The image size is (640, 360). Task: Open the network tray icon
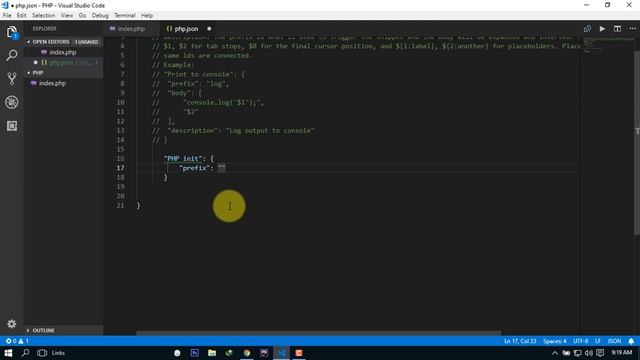577,353
